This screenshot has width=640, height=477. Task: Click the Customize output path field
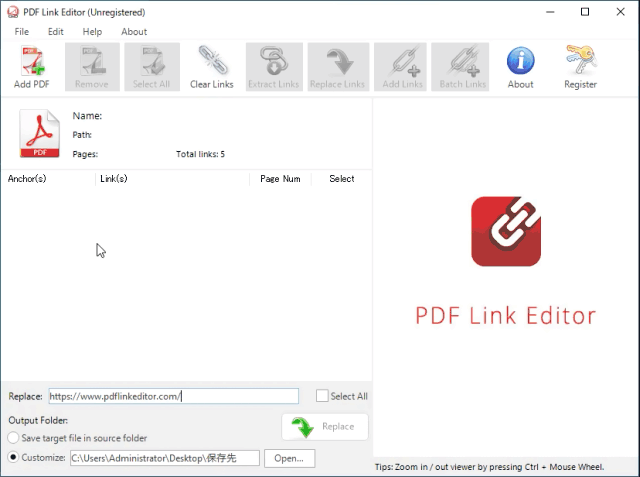click(x=165, y=458)
